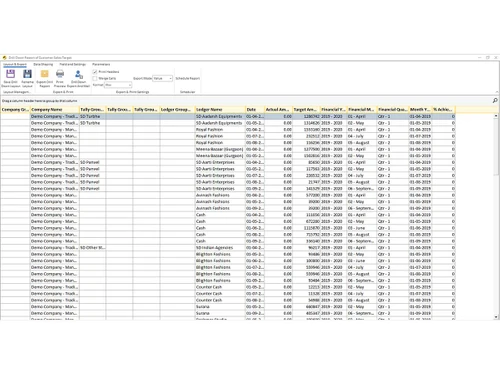
Task: Click the % Achieved column header
Action: click(x=444, y=110)
